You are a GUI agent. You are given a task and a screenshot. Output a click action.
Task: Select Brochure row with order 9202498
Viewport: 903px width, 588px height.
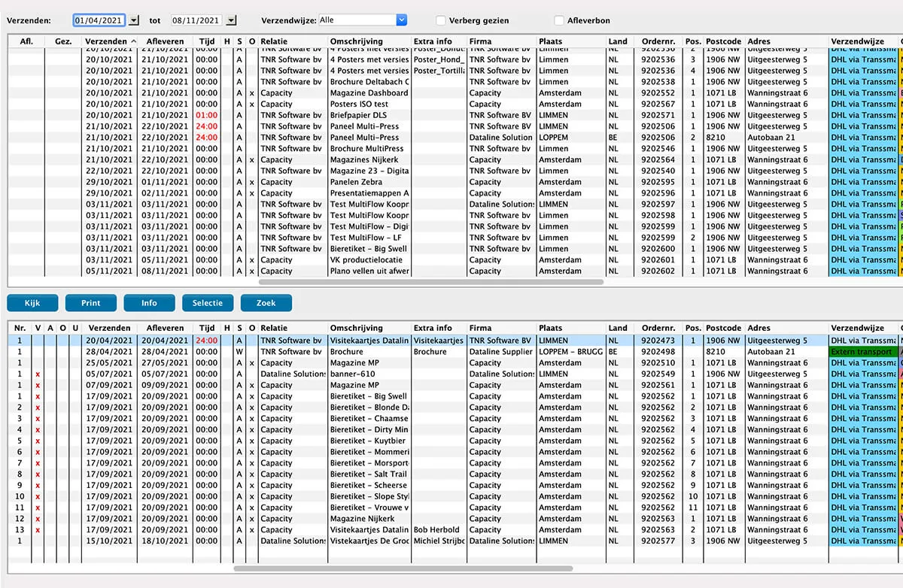pyautogui.click(x=455, y=351)
